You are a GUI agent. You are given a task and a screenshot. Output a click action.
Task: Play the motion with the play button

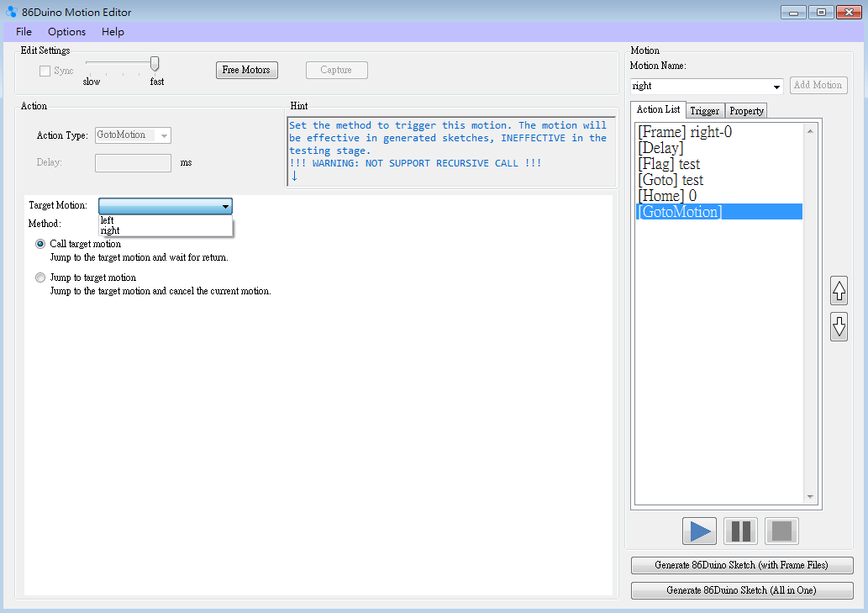click(x=699, y=531)
